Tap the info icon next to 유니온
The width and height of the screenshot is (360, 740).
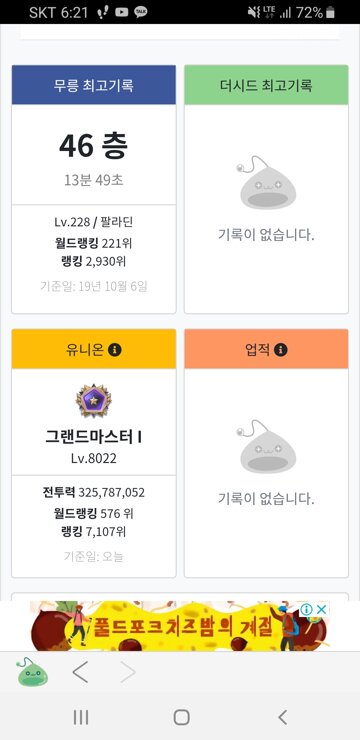[x=115, y=350]
